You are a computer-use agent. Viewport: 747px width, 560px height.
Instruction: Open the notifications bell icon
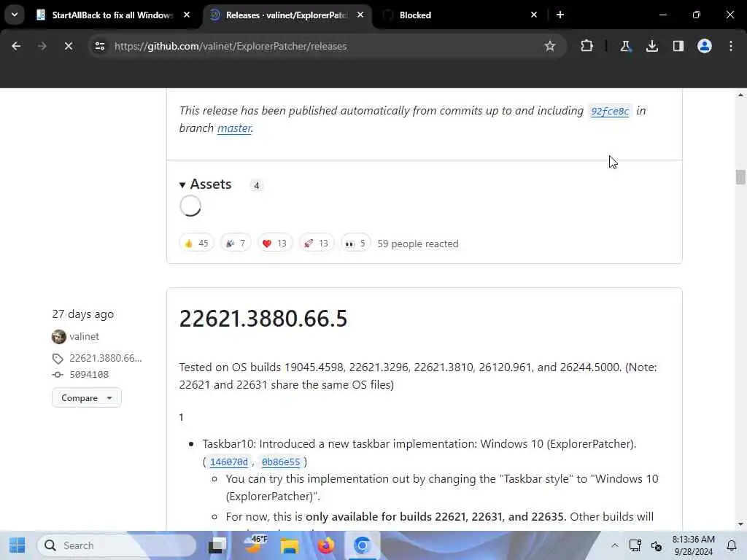(732, 545)
